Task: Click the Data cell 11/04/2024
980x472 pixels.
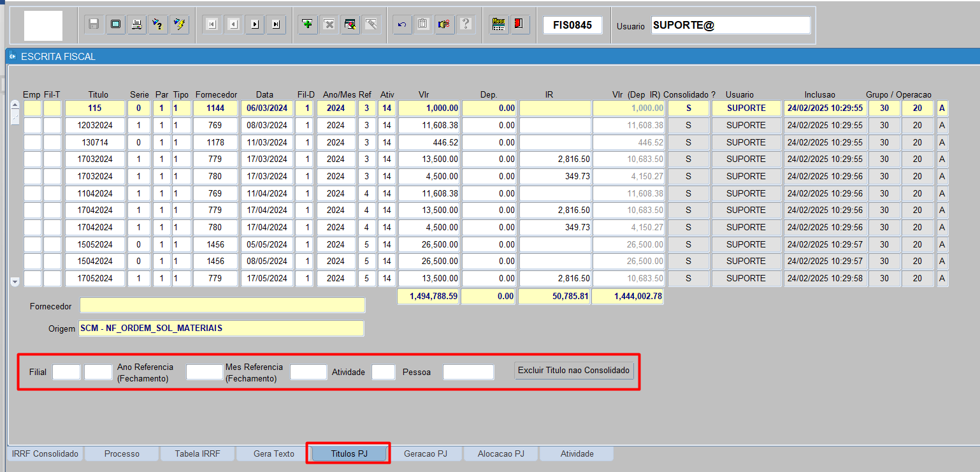Action: click(267, 193)
